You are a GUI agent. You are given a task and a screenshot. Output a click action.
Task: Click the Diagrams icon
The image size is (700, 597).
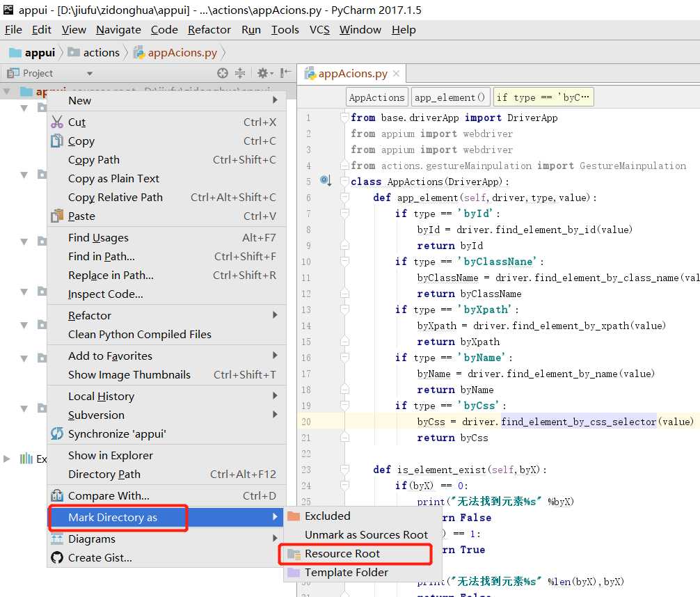(x=56, y=539)
